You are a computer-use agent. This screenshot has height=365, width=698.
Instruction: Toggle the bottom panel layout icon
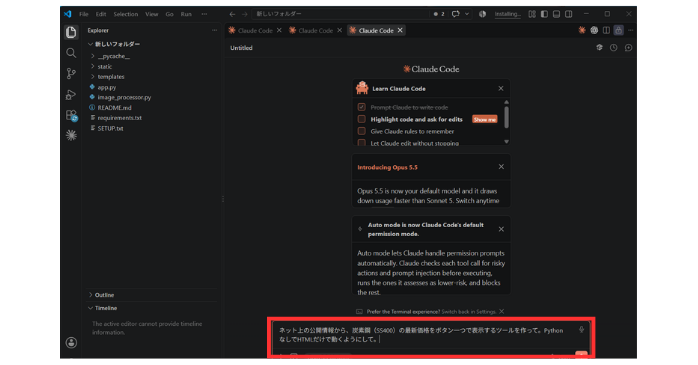click(x=556, y=14)
